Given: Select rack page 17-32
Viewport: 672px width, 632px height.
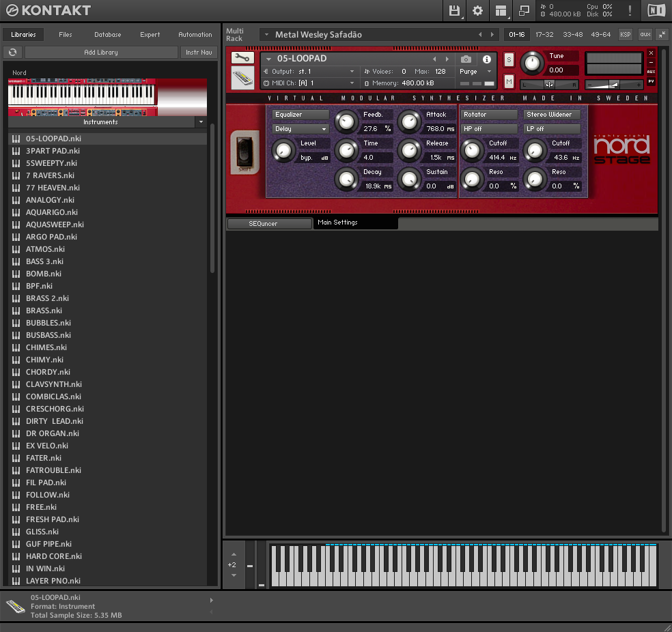Looking at the screenshot, I should 544,35.
